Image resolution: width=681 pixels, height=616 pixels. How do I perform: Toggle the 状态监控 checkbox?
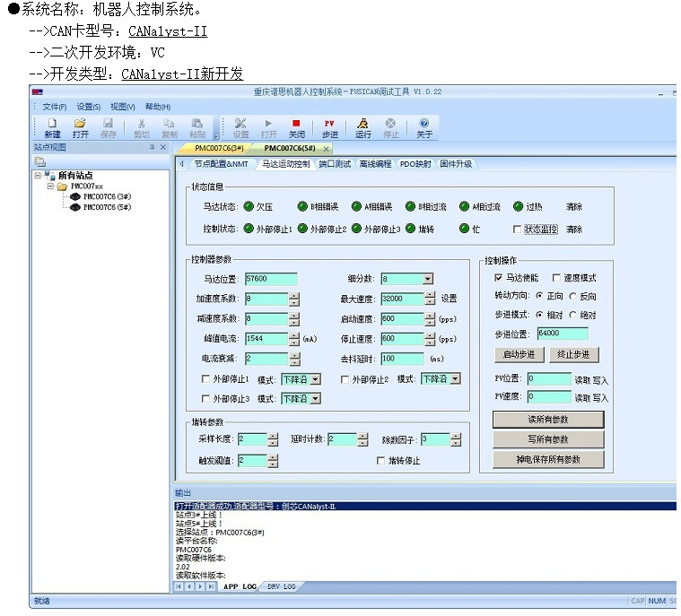(x=517, y=229)
